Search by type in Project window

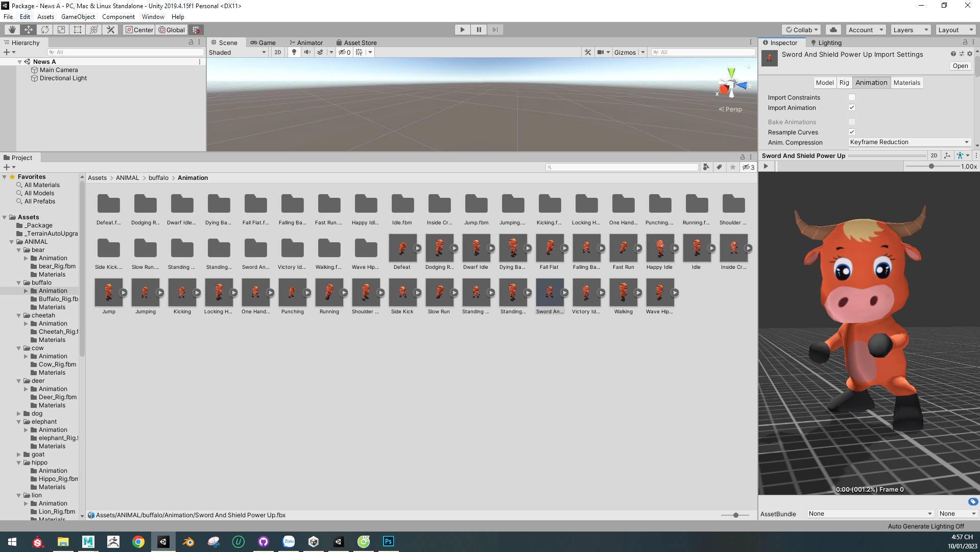point(706,167)
